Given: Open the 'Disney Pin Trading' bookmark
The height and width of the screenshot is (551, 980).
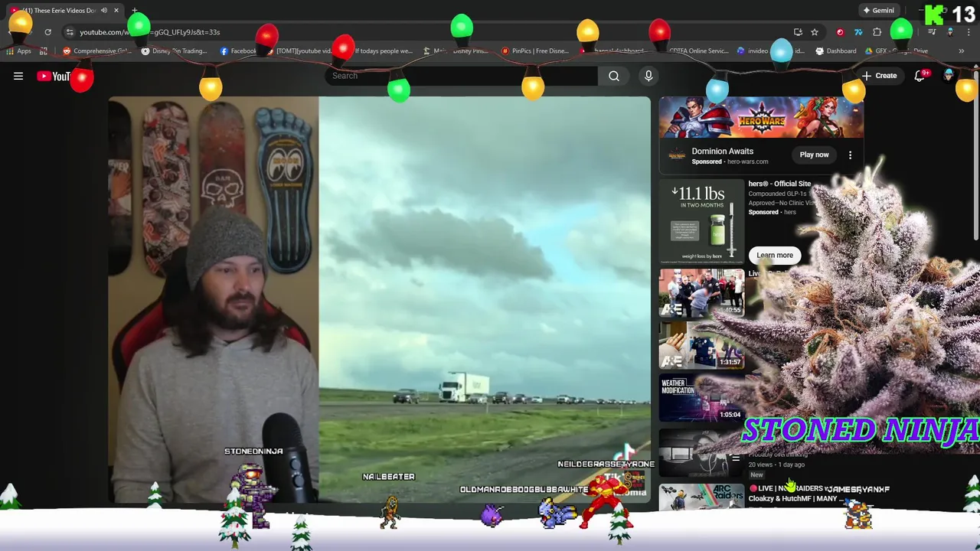Looking at the screenshot, I should (x=175, y=51).
